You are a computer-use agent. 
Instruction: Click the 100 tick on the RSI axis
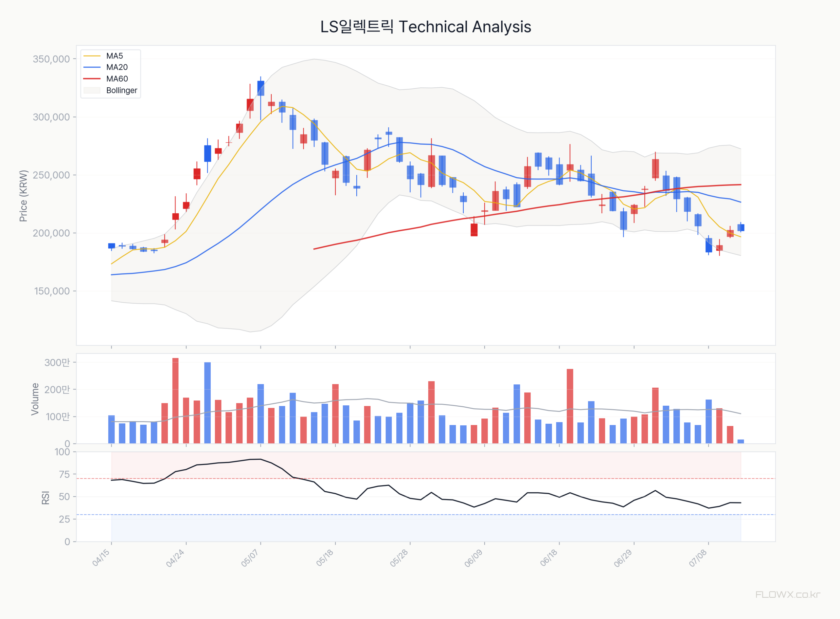tap(62, 452)
